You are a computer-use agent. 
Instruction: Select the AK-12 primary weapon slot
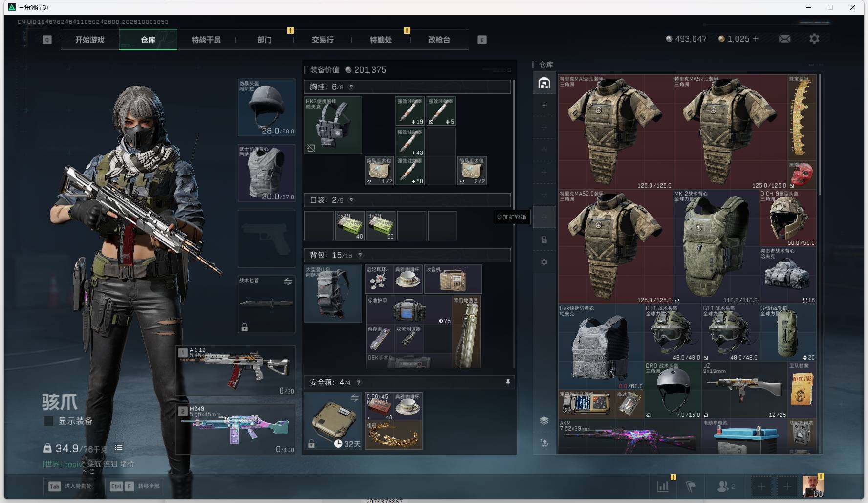click(x=236, y=371)
